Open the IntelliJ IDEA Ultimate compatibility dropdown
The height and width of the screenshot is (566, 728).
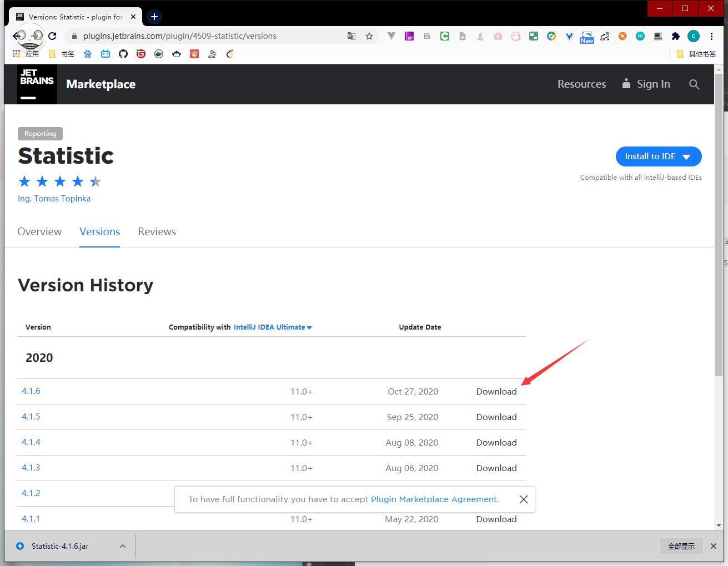pyautogui.click(x=272, y=327)
